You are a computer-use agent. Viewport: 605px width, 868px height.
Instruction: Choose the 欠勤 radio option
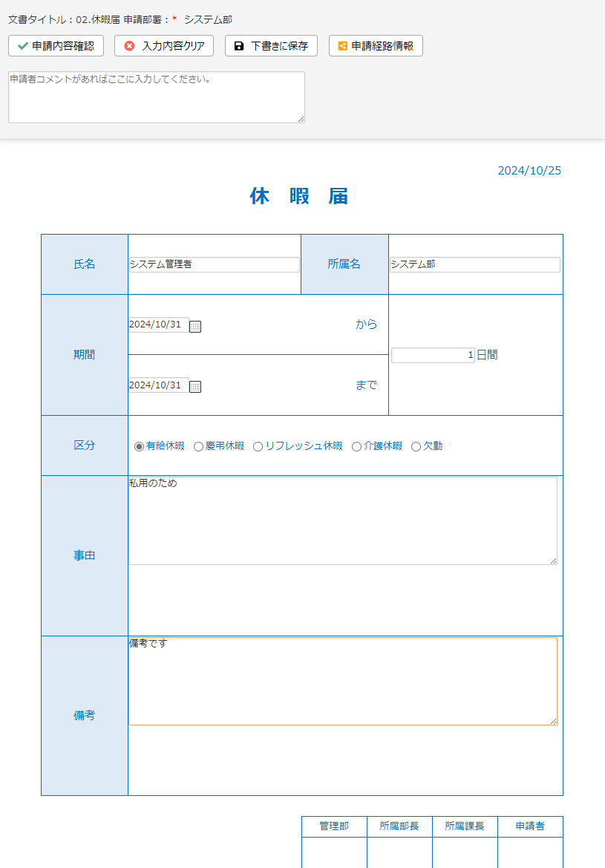(416, 447)
